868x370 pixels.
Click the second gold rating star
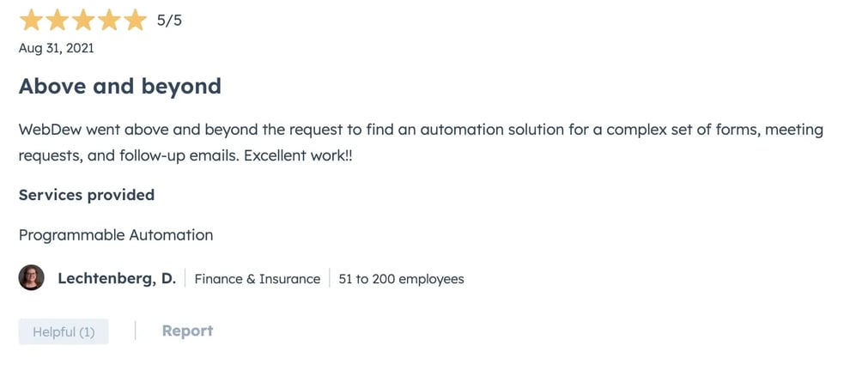pos(57,21)
